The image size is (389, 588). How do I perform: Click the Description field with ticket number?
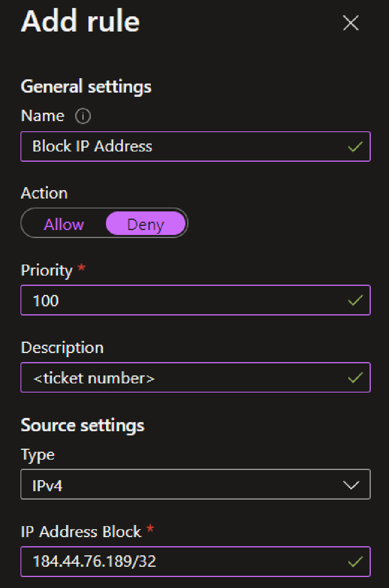coord(195,377)
